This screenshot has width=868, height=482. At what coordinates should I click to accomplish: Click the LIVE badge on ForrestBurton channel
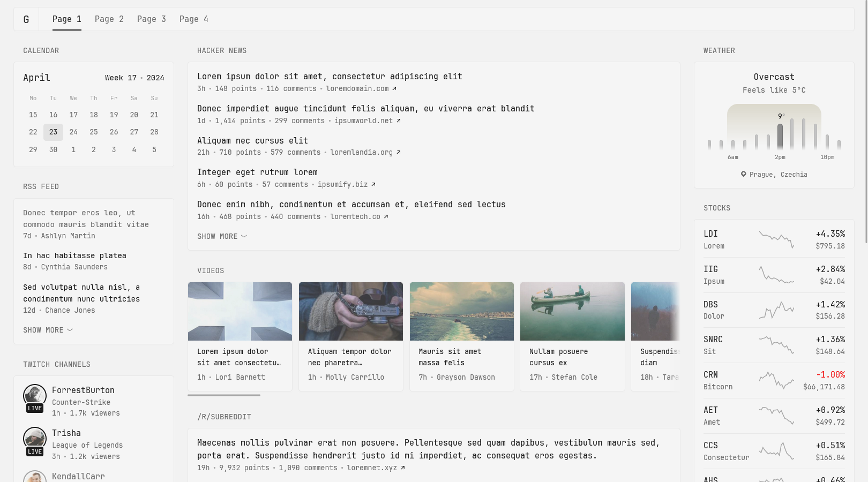(x=34, y=408)
